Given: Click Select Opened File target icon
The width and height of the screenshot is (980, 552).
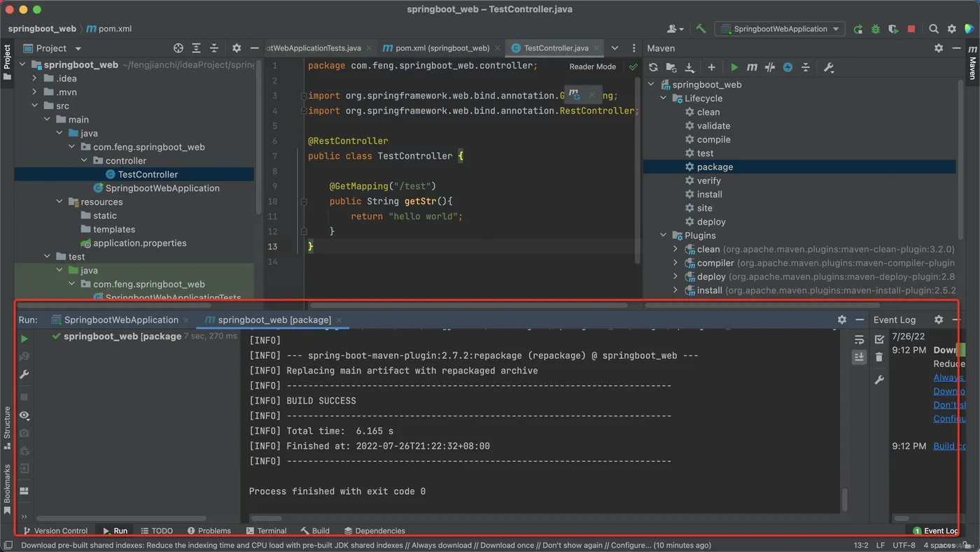Looking at the screenshot, I should (x=178, y=48).
